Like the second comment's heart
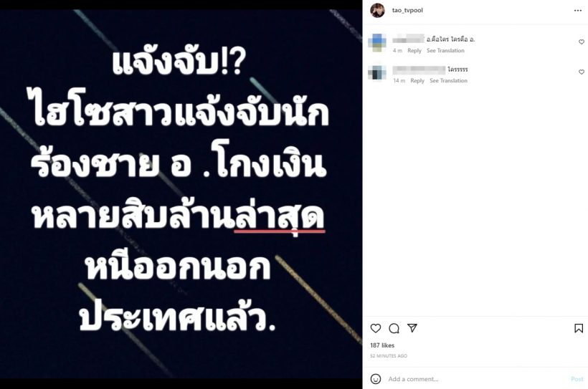The width and height of the screenshot is (588, 389). click(x=582, y=72)
